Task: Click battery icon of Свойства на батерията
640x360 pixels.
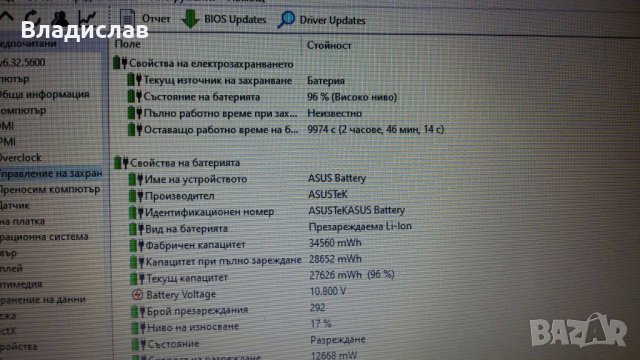Action: click(x=121, y=162)
